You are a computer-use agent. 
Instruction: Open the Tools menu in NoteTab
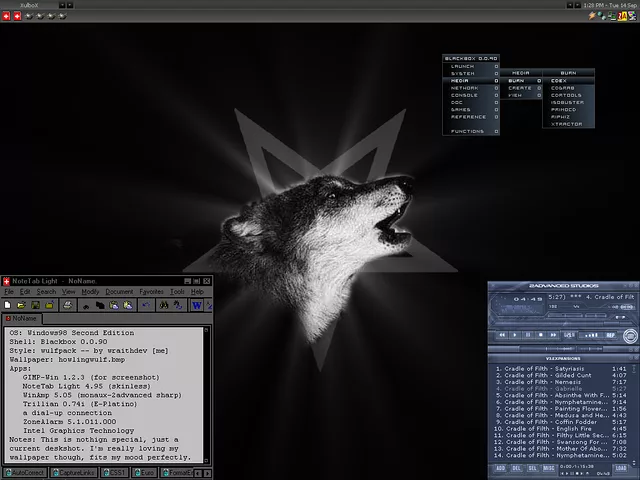point(177,291)
